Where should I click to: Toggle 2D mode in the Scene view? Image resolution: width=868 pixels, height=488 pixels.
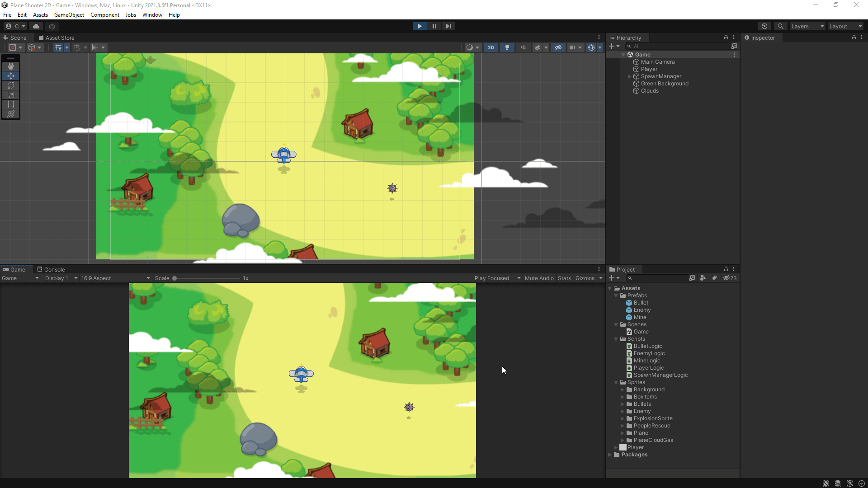(491, 47)
